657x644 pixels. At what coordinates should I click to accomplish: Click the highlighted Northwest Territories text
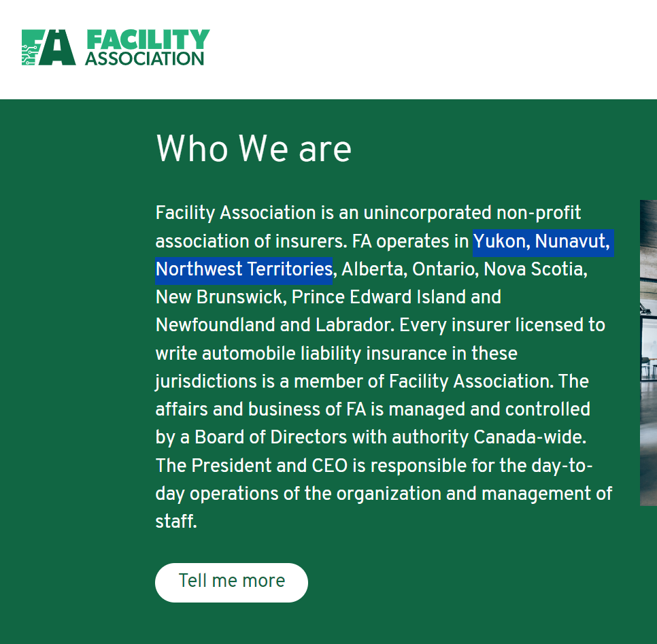tap(244, 269)
